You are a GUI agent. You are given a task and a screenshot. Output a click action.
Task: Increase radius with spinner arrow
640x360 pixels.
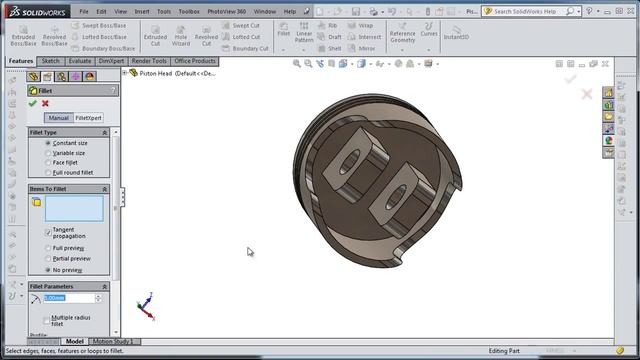(98, 296)
